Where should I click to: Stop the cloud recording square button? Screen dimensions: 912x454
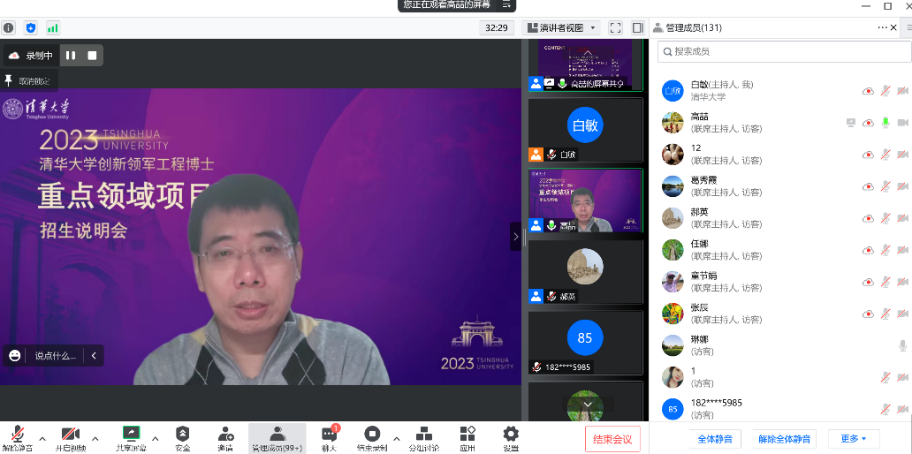tap(92, 55)
